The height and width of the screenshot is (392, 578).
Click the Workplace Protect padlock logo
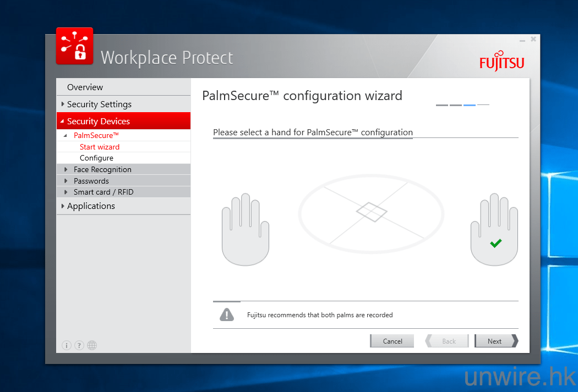tap(74, 46)
